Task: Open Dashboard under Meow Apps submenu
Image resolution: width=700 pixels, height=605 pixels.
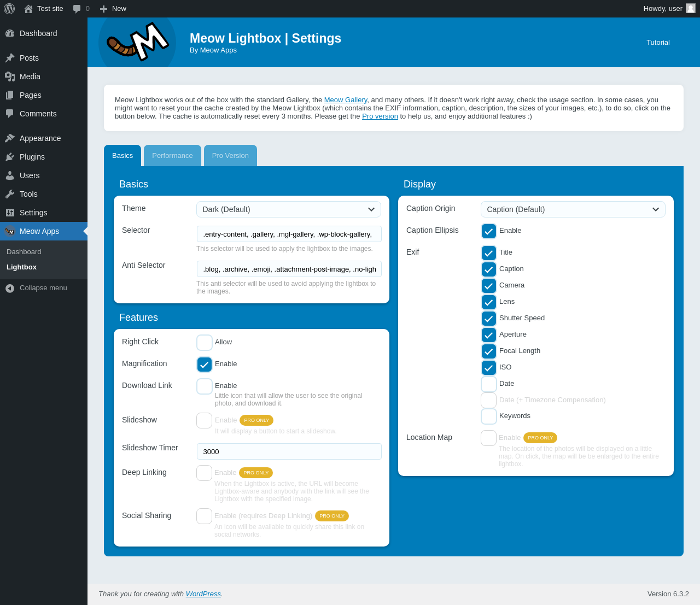Action: tap(24, 252)
